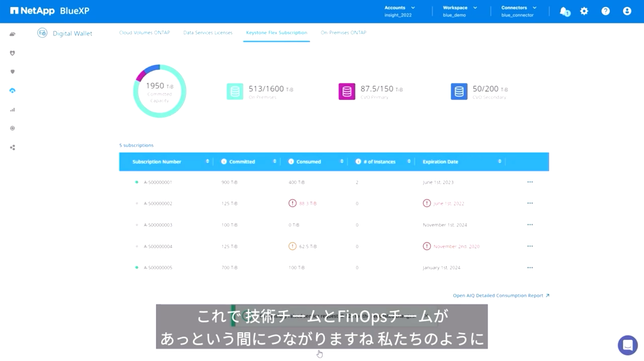Open actions menu for A-S00000003

pos(530,224)
